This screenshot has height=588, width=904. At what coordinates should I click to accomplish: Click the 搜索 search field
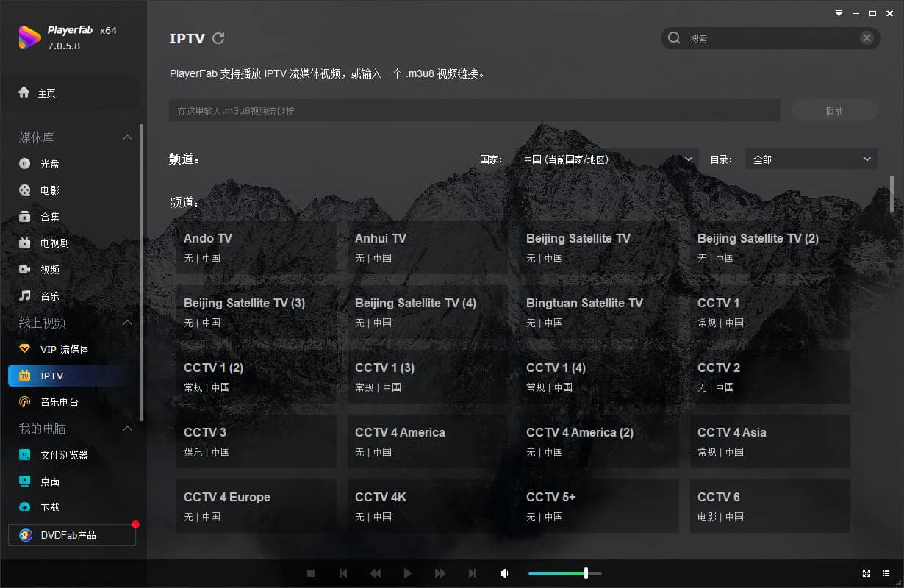[x=770, y=38]
